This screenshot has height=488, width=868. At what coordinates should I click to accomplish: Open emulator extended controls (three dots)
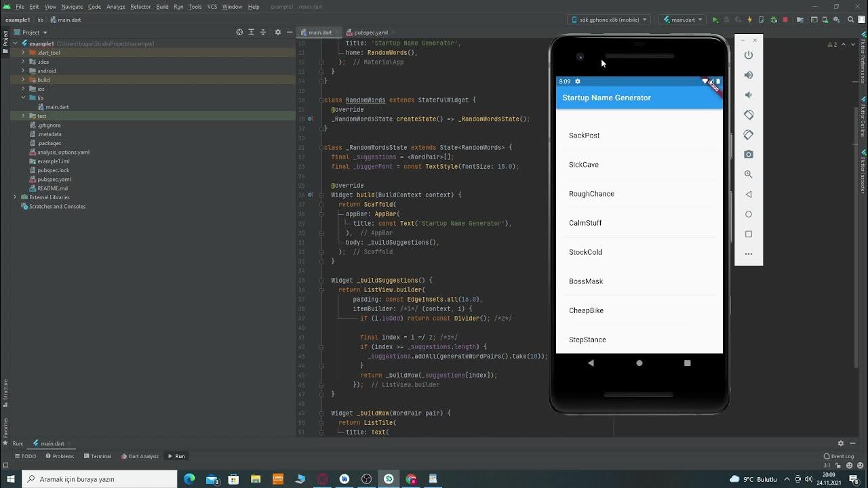coord(749,254)
